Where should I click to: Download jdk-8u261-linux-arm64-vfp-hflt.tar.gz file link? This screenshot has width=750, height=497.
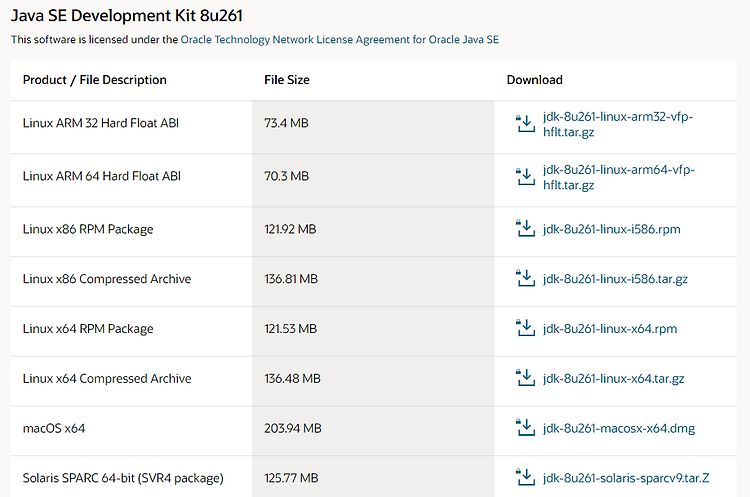pyautogui.click(x=618, y=177)
